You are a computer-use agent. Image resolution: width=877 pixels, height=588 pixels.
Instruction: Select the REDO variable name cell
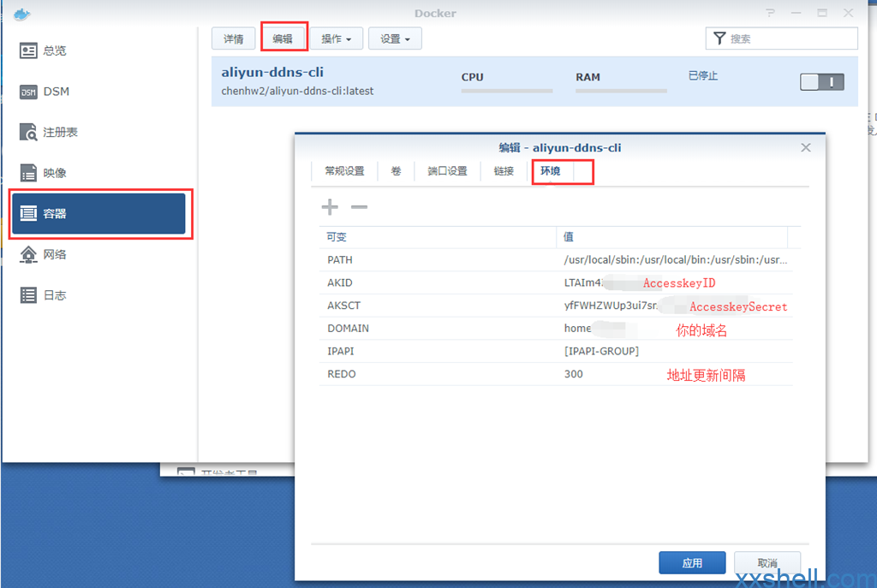coord(438,374)
